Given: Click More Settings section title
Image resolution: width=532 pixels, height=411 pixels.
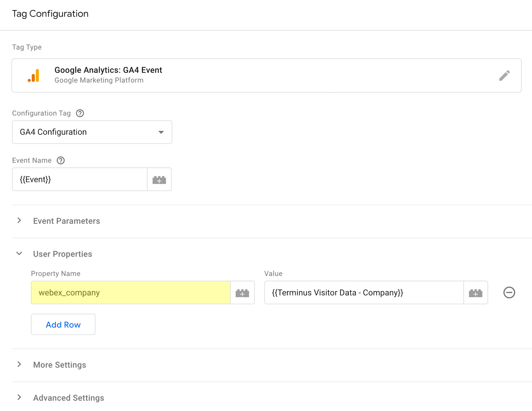Looking at the screenshot, I should (60, 365).
